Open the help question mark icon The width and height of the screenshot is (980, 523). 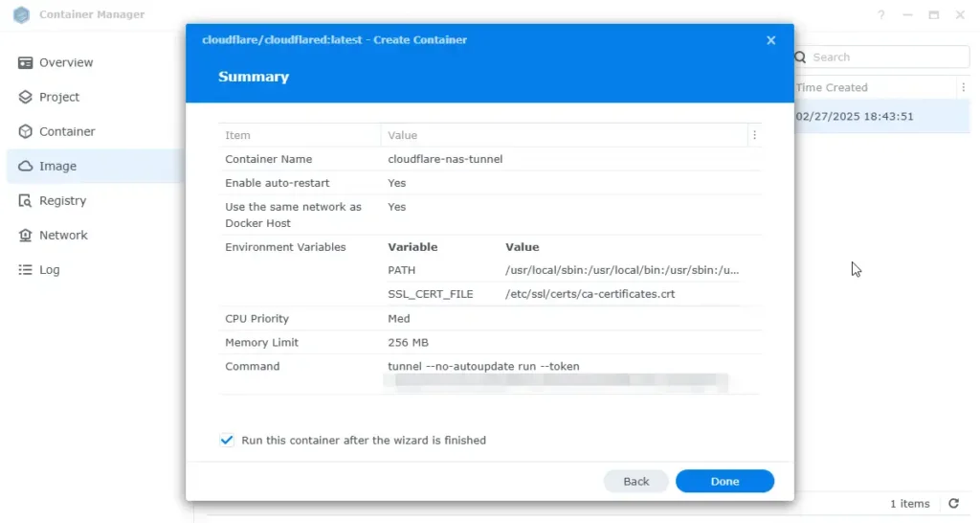[x=881, y=14]
